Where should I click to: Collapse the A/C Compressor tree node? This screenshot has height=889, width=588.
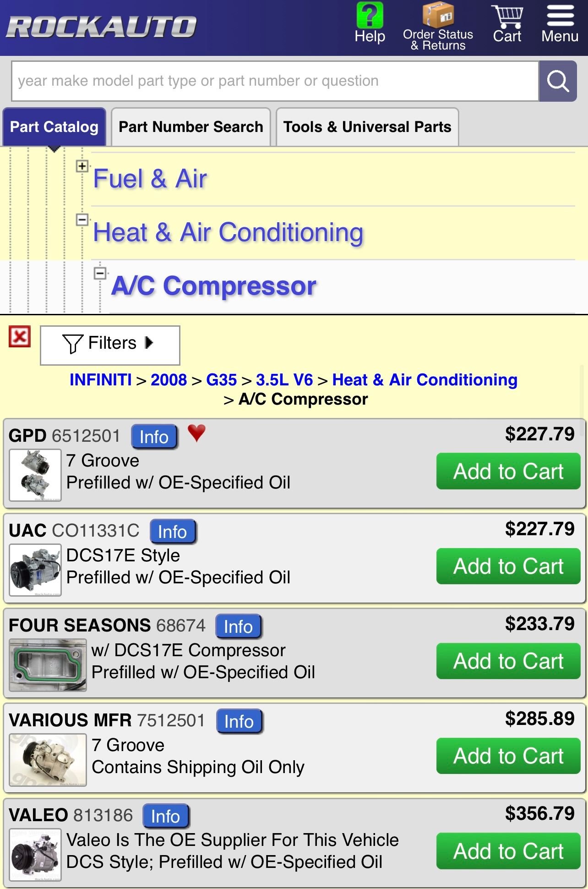pyautogui.click(x=100, y=274)
